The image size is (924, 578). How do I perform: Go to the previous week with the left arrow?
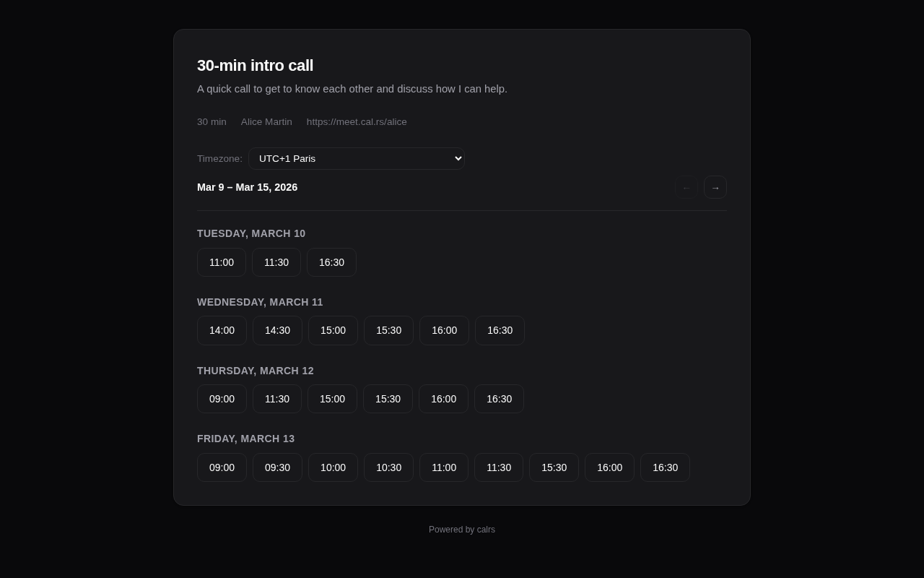coord(686,187)
